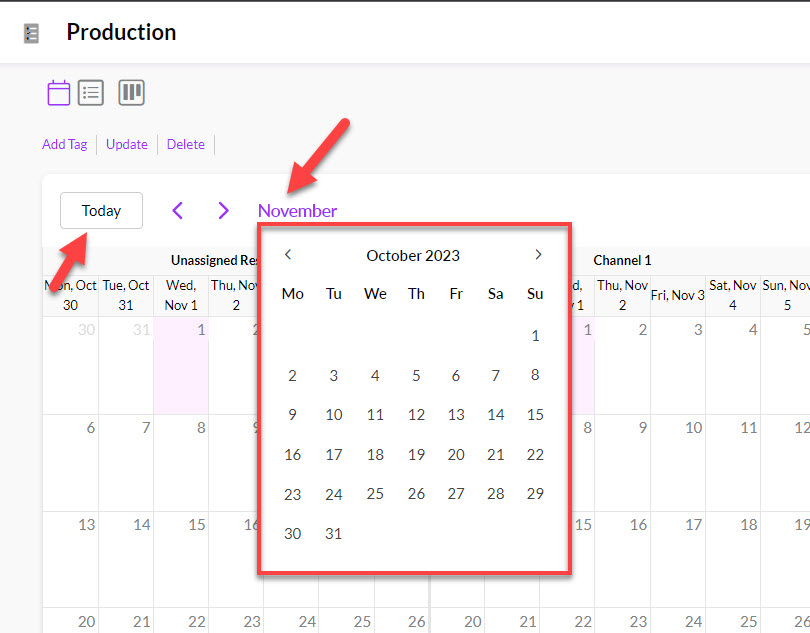Show previous month in date picker
The height and width of the screenshot is (633, 810).
(x=288, y=254)
